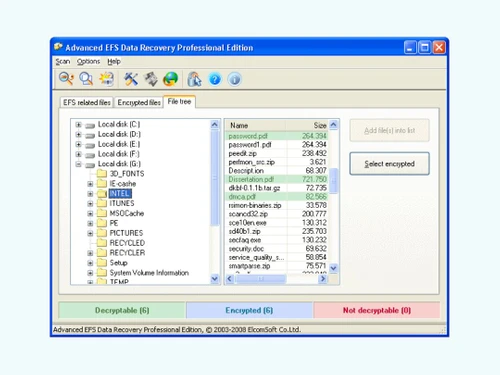Switch to the Encrypted files tab
The height and width of the screenshot is (375, 500).
click(x=139, y=102)
